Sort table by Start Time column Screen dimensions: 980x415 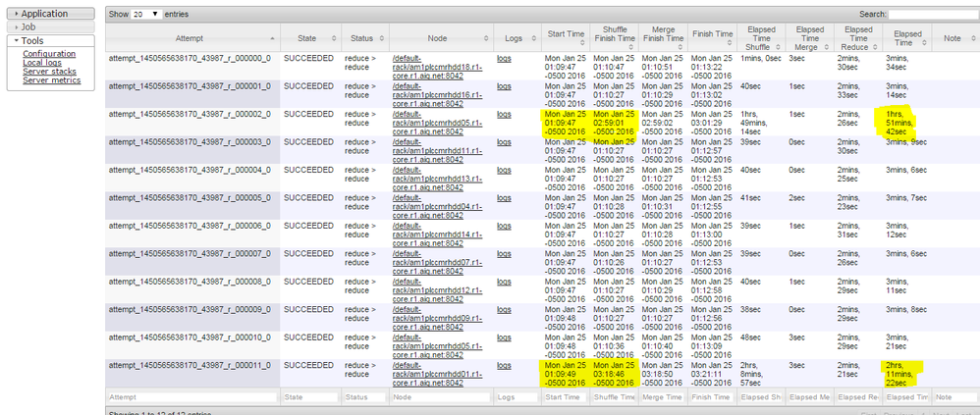click(x=566, y=38)
